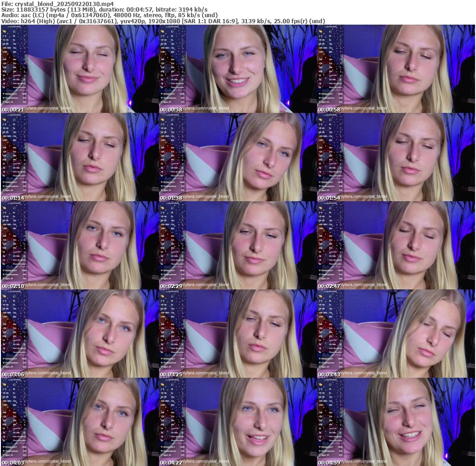
Task: Select the thumbnail labeled 00:03:25
Action: coord(238,334)
